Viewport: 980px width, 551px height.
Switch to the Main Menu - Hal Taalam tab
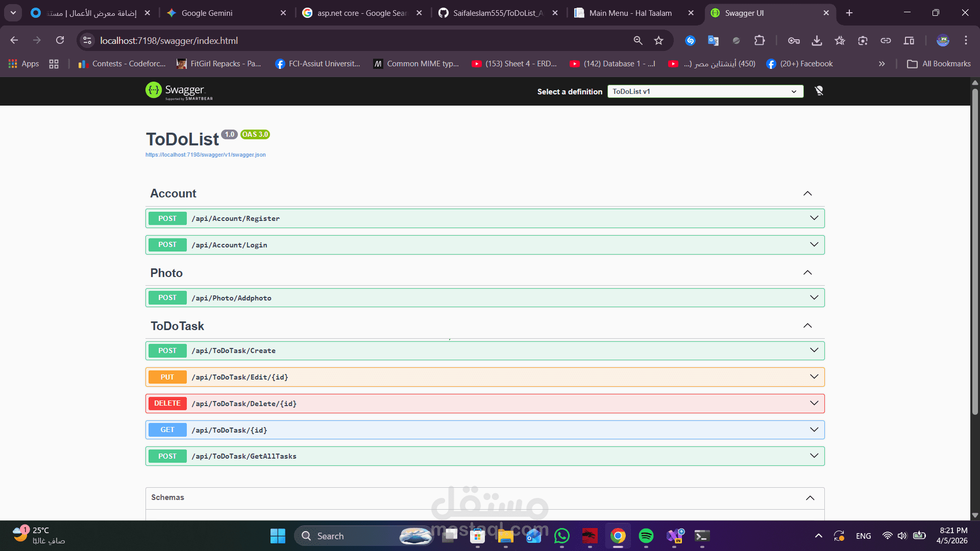(x=630, y=13)
